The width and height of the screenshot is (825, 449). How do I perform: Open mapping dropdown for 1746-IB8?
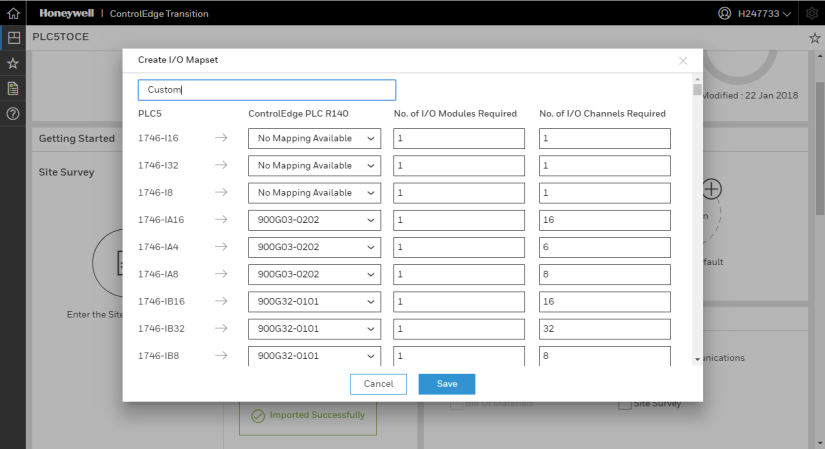point(314,356)
